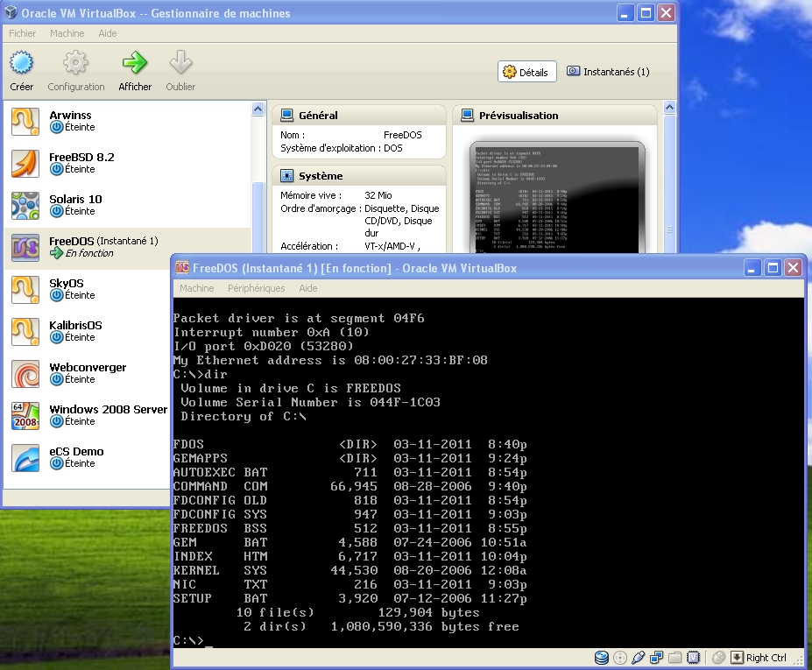Open the Périphériques menu in the VM window
Screen dimensions: 812x670
pyautogui.click(x=256, y=288)
